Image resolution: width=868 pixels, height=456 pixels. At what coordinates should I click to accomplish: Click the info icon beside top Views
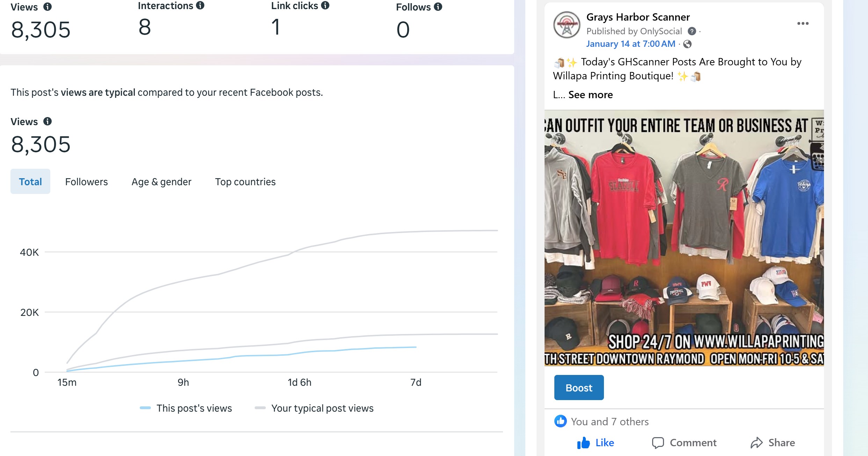pos(48,7)
